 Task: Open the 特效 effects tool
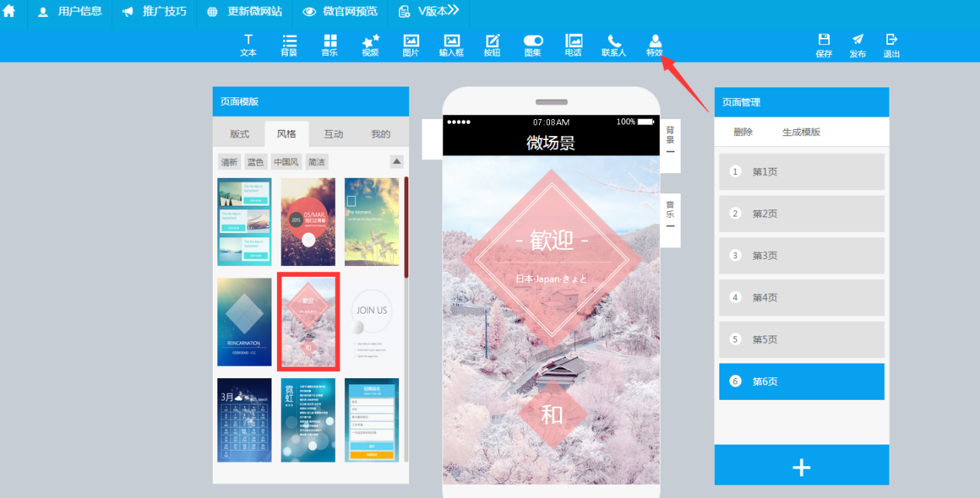pyautogui.click(x=654, y=45)
